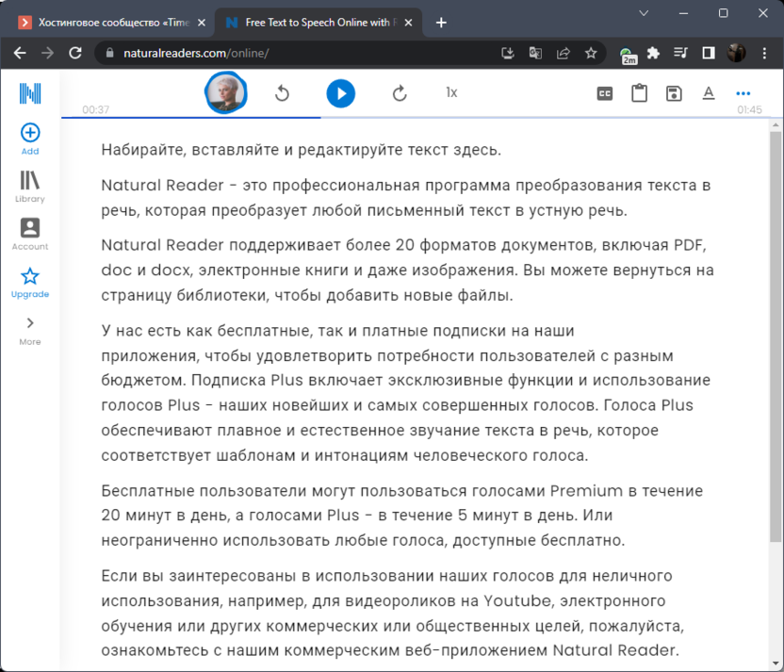Save the document with floppy icon
Screen dimensions: 784x672
point(674,93)
